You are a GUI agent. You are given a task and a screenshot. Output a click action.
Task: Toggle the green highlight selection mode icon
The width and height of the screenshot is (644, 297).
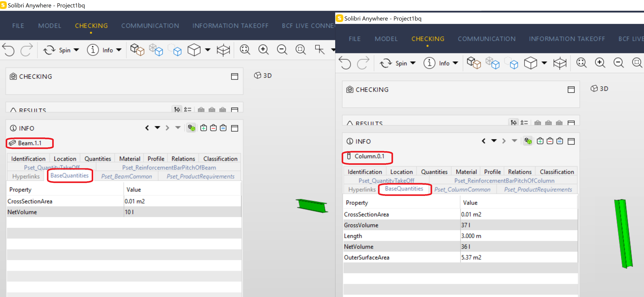pos(191,128)
